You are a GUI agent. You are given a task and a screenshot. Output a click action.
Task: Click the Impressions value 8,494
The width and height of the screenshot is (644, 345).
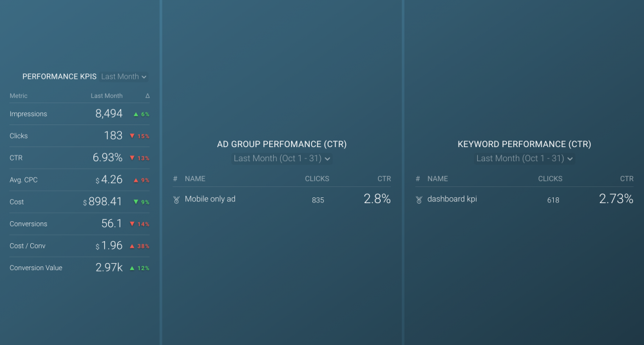[108, 113]
